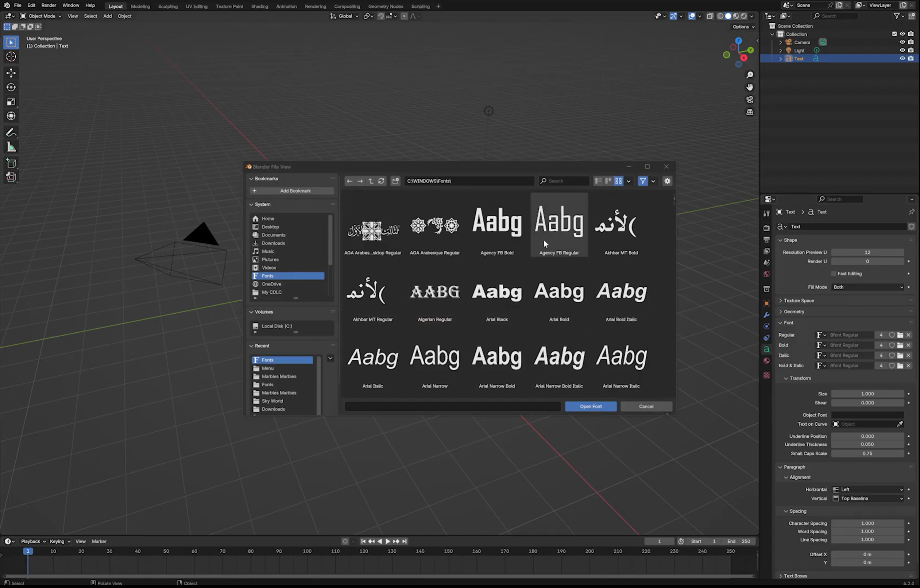Hide the Camera in viewport via eye
Screen dimensions: 920x588
click(902, 42)
